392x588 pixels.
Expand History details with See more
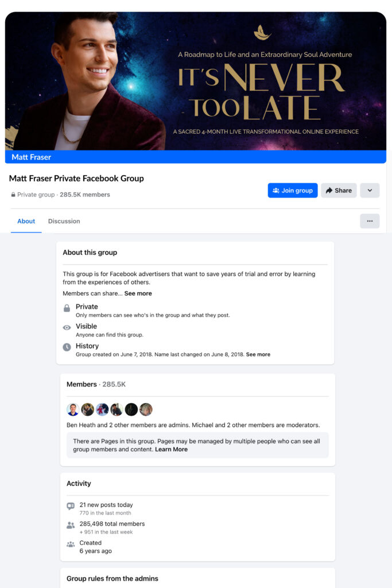[258, 354]
